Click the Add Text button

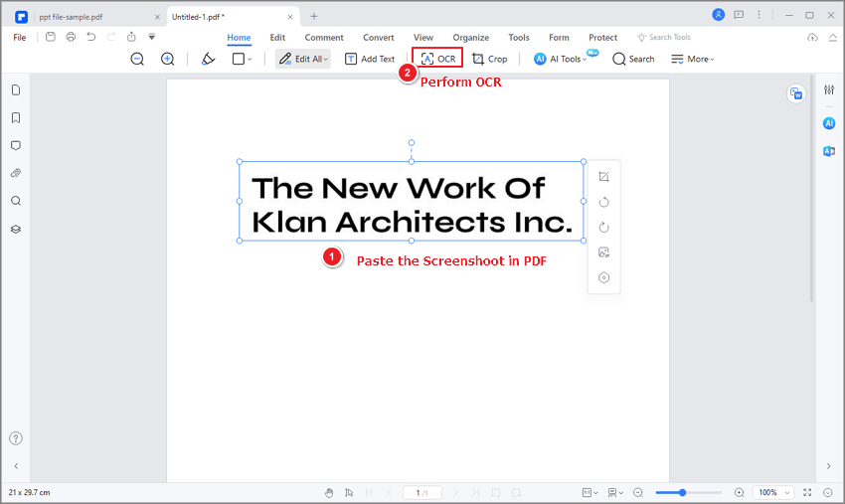click(370, 59)
